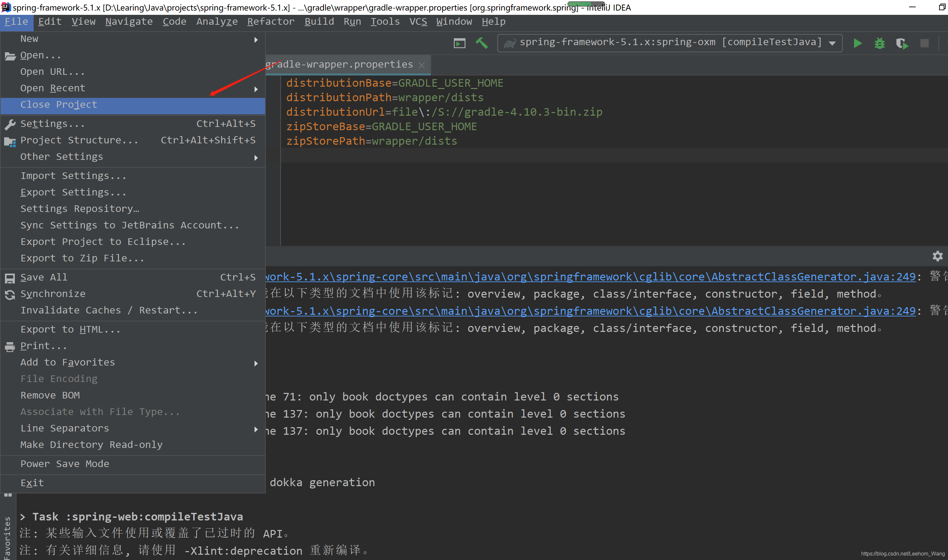The width and height of the screenshot is (948, 560).
Task: Click the Open folder icon
Action: click(x=10, y=56)
